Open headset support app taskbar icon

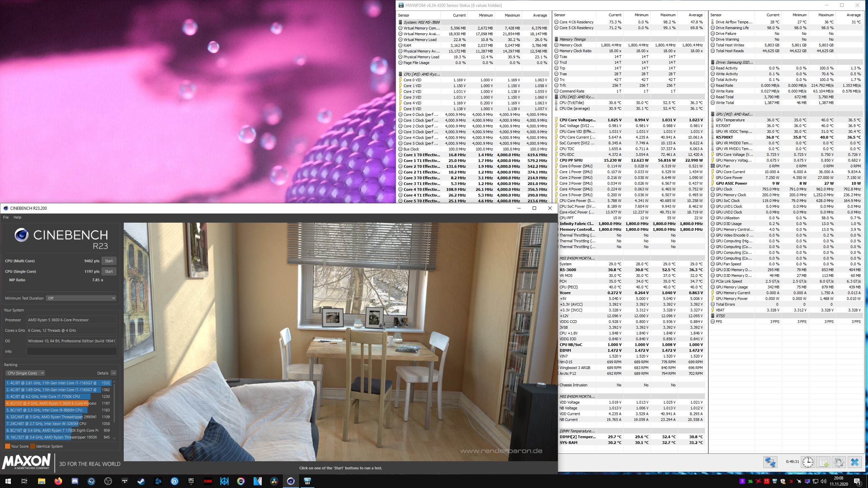tap(91, 481)
